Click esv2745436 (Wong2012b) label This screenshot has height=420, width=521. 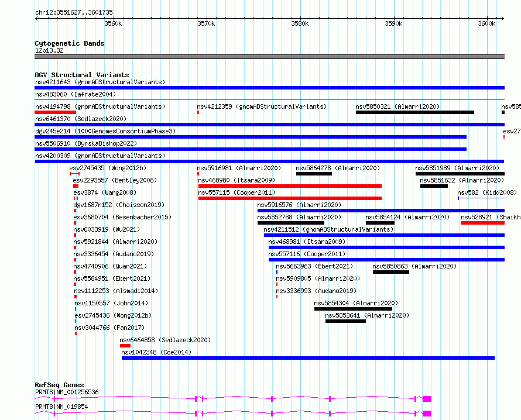pos(113,315)
